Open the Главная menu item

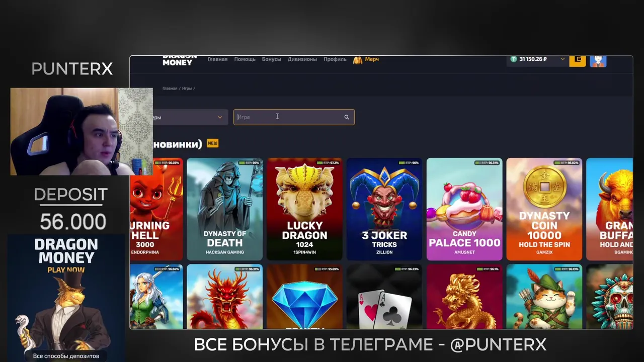pos(217,59)
